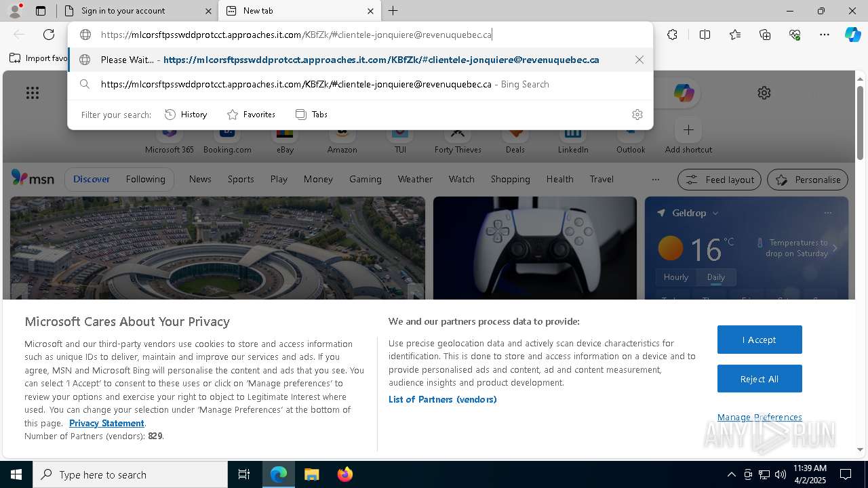Toggle the split screen icon

pyautogui.click(x=705, y=35)
